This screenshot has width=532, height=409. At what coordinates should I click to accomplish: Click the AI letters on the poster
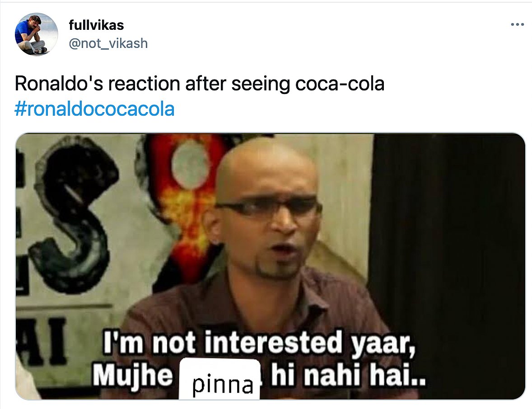tap(42, 341)
